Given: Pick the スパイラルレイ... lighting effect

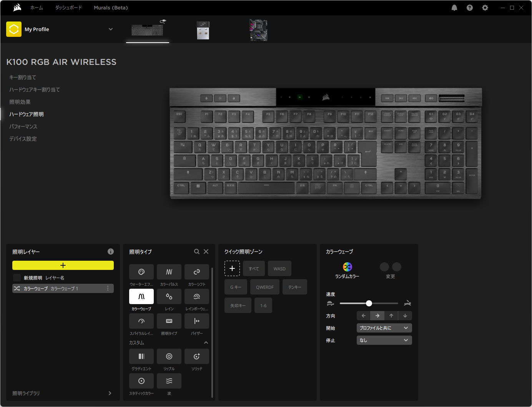Looking at the screenshot, I should (x=141, y=321).
